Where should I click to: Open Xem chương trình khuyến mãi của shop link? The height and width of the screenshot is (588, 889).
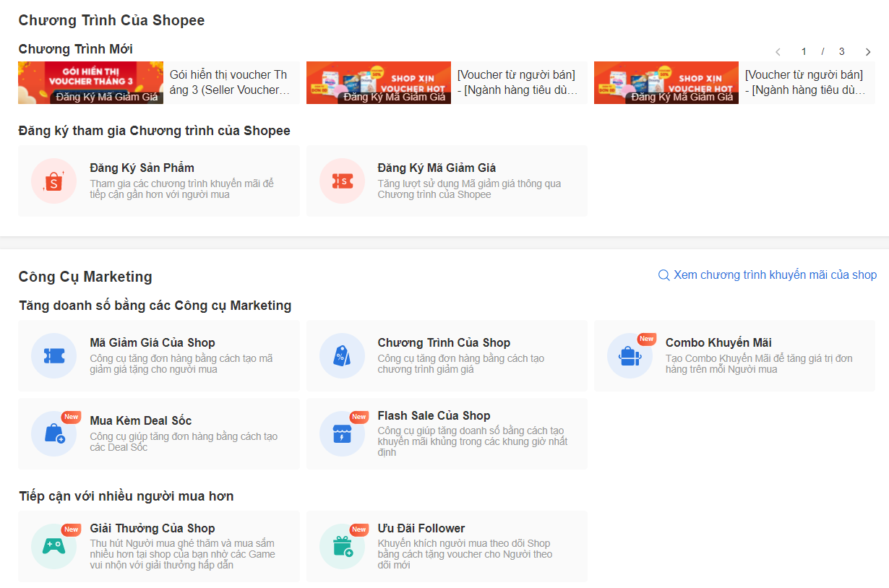pyautogui.click(x=775, y=275)
